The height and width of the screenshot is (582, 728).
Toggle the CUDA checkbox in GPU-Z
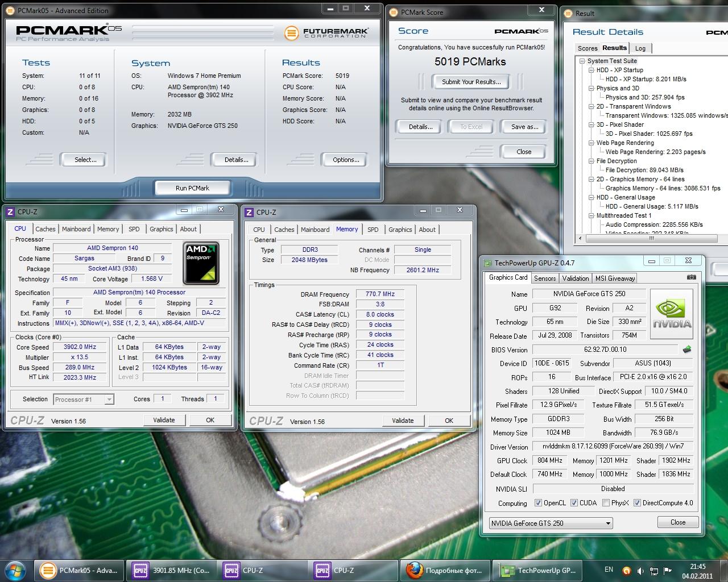574,503
